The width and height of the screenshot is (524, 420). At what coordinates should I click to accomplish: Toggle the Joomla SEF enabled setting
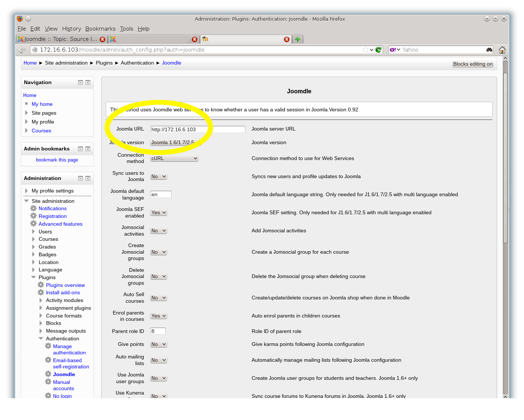158,213
